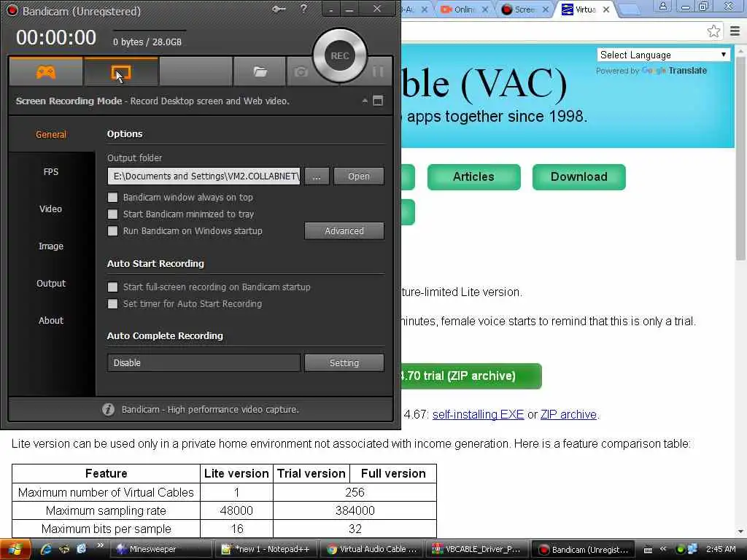
Task: Switch to VBCABLE_Driver_P taskbar button
Action: click(476, 549)
